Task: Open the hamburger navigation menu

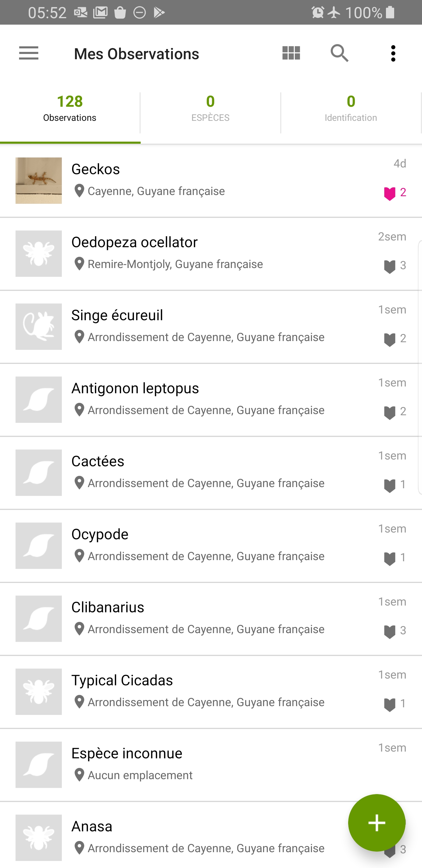Action: (29, 53)
